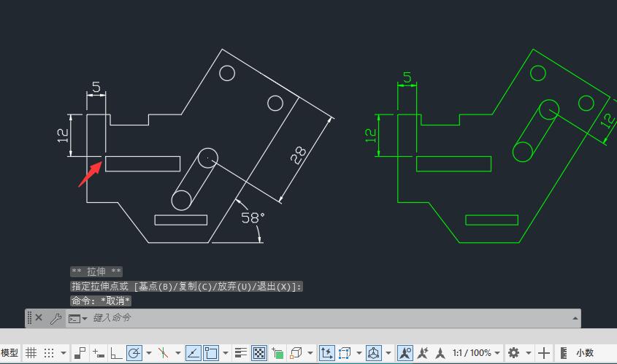Select the 28 dimension text
The image size is (617, 364).
click(x=298, y=155)
